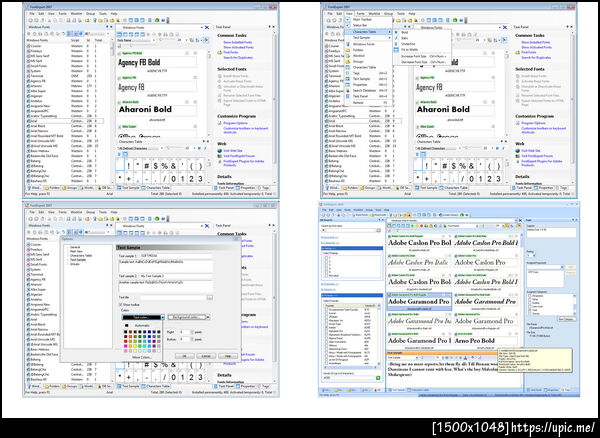Image resolution: width=600 pixels, height=438 pixels.
Task: Click Cancel in the Options dialog
Action: tap(206, 356)
